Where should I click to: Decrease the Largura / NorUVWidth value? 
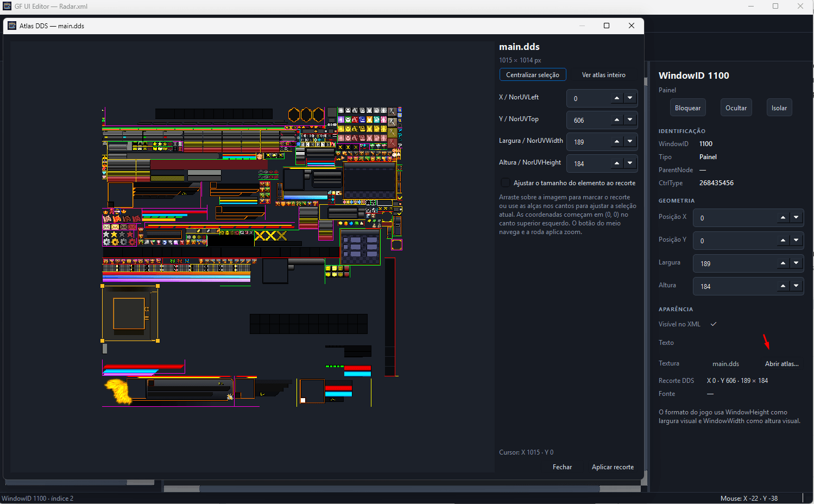coord(630,142)
